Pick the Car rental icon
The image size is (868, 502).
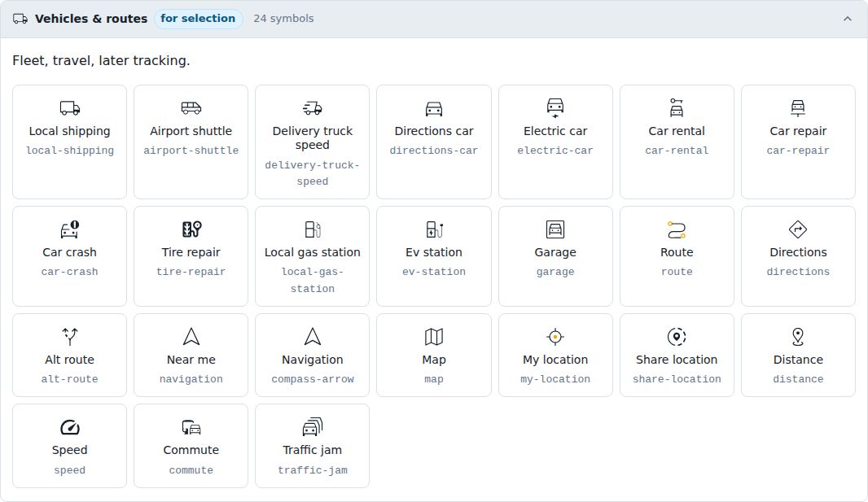point(677,108)
